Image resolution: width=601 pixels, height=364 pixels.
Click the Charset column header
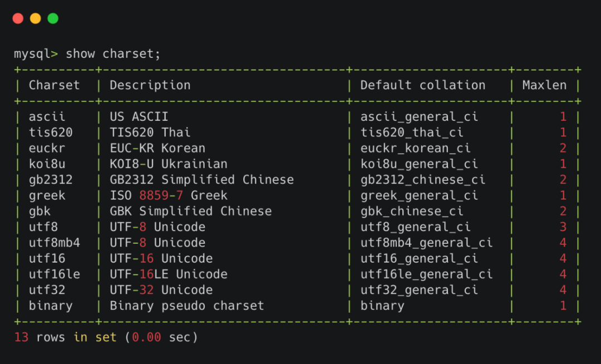tap(54, 85)
